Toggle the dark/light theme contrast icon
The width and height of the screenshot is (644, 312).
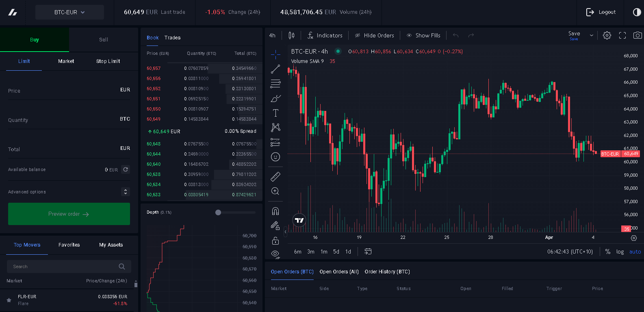[637, 12]
